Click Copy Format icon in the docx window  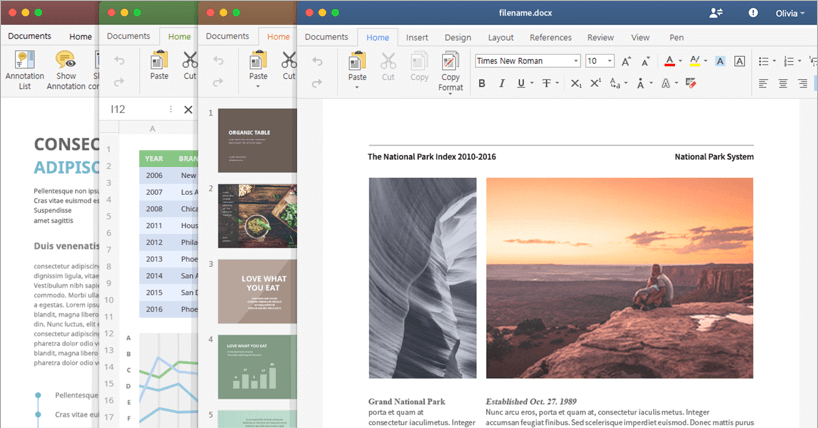point(450,62)
